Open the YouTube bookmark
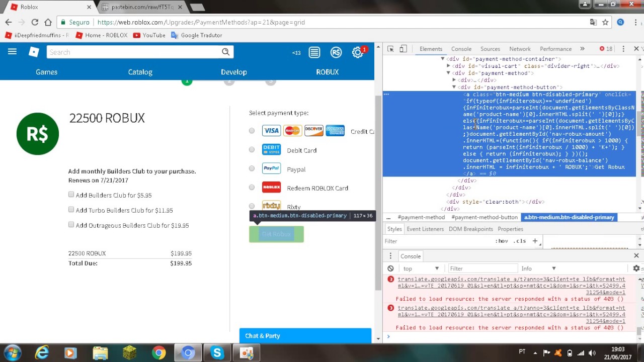 [x=149, y=35]
